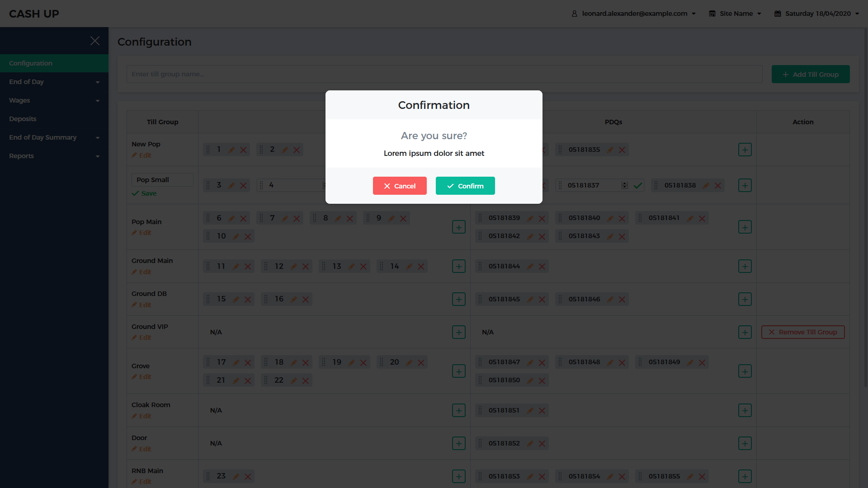
Task: Add a PDQ to Grove group
Action: pos(745,371)
